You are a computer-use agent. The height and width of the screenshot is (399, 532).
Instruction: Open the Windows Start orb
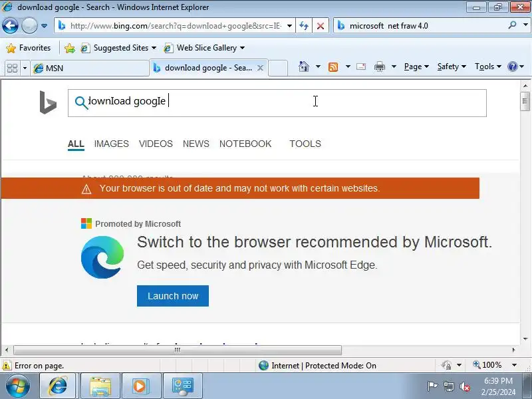point(18,386)
